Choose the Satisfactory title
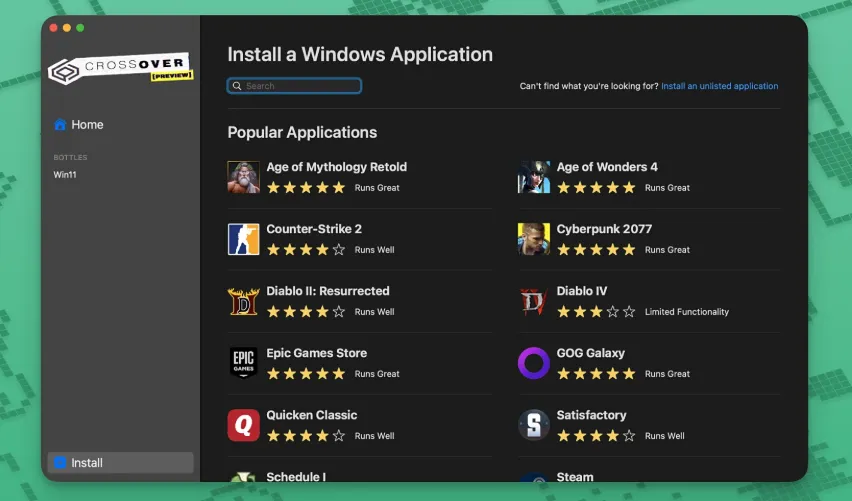 (591, 415)
